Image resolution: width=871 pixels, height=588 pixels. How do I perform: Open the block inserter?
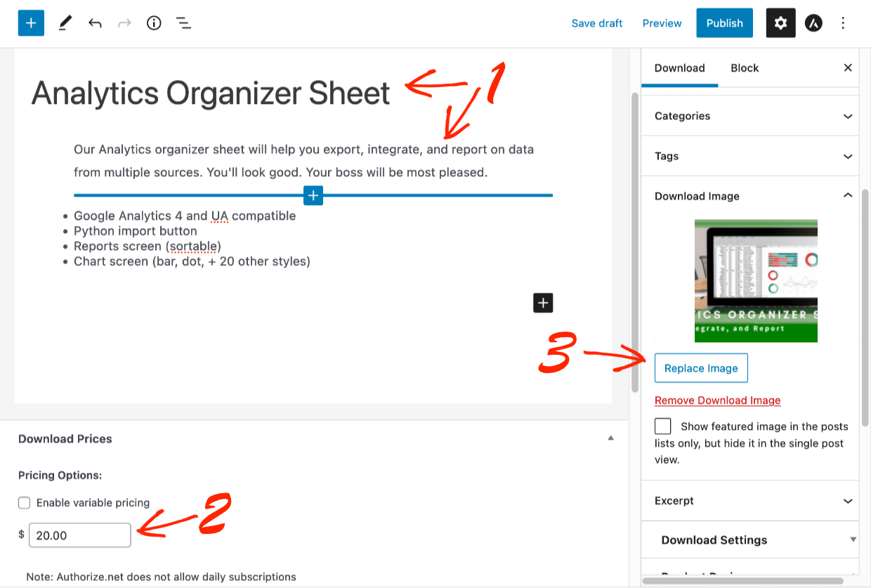pos(30,22)
